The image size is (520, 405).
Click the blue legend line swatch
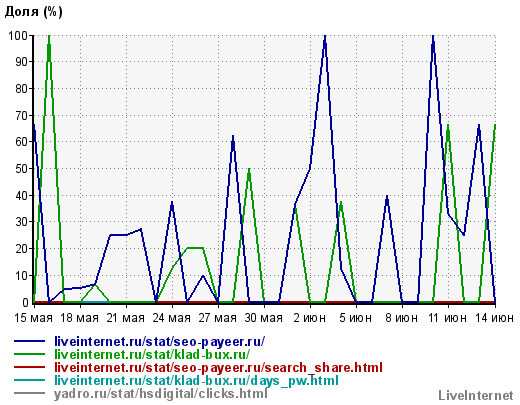[29, 341]
